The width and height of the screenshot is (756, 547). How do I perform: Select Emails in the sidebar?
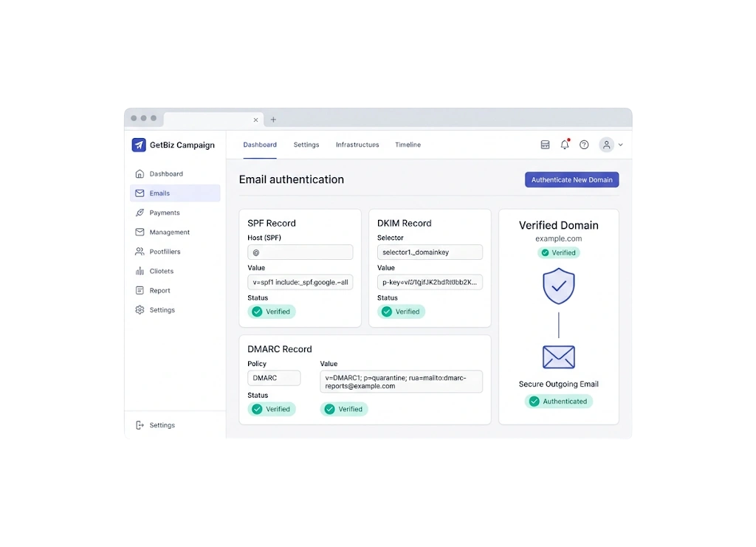tap(175, 193)
